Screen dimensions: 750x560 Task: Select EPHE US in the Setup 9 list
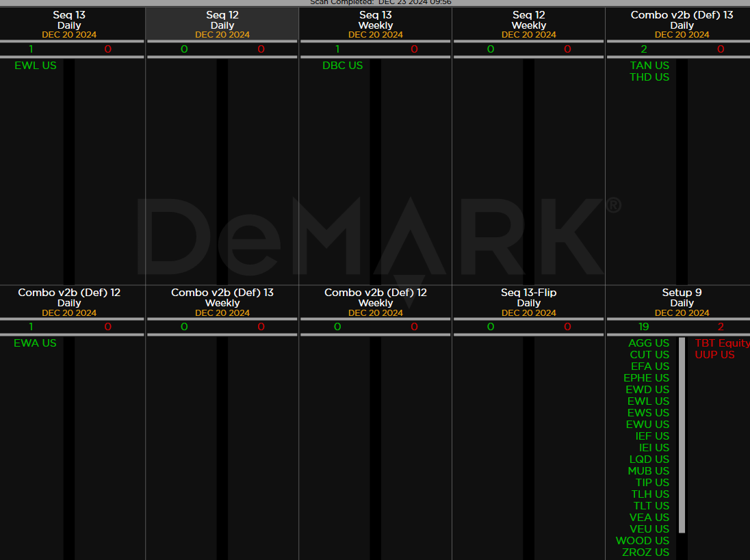click(646, 378)
